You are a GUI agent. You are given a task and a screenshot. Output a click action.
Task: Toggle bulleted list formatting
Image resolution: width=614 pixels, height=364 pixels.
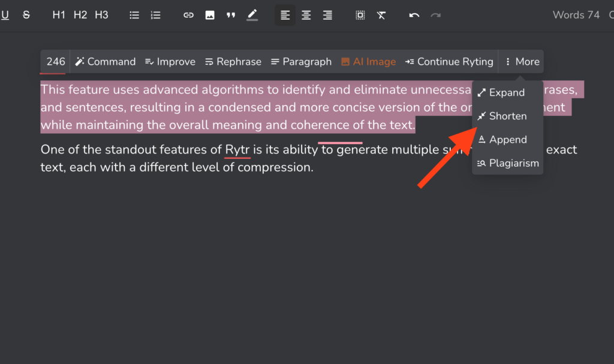click(134, 14)
